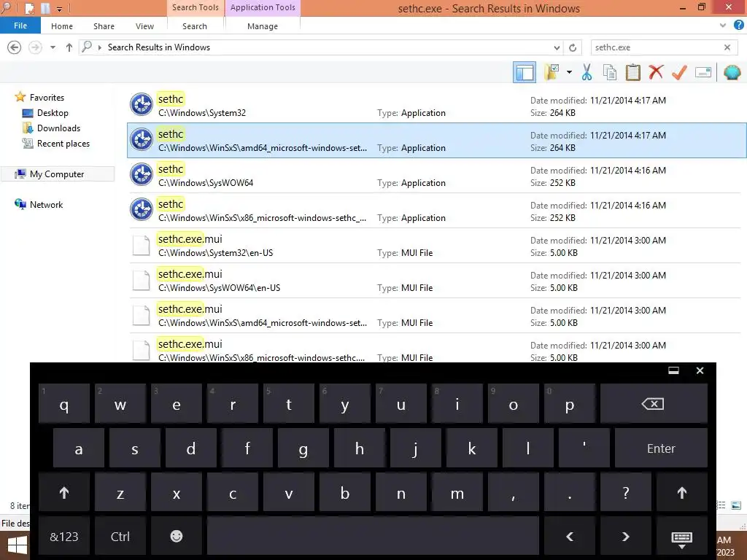Click inside the sethc.exe search field
Screen dimensions: 747x560
(x=656, y=47)
